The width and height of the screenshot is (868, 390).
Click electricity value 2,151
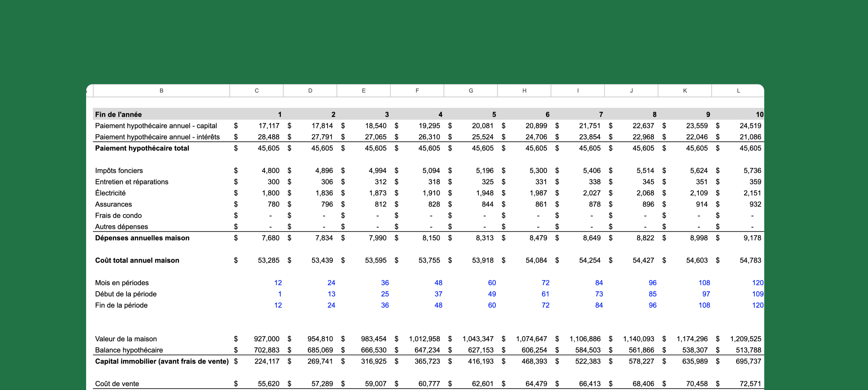coord(752,193)
